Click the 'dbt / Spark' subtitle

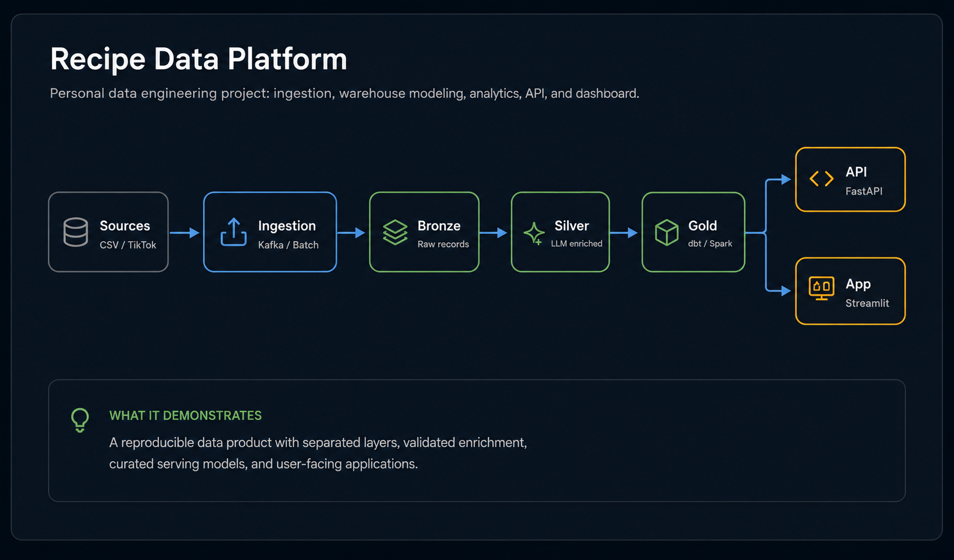click(x=710, y=244)
